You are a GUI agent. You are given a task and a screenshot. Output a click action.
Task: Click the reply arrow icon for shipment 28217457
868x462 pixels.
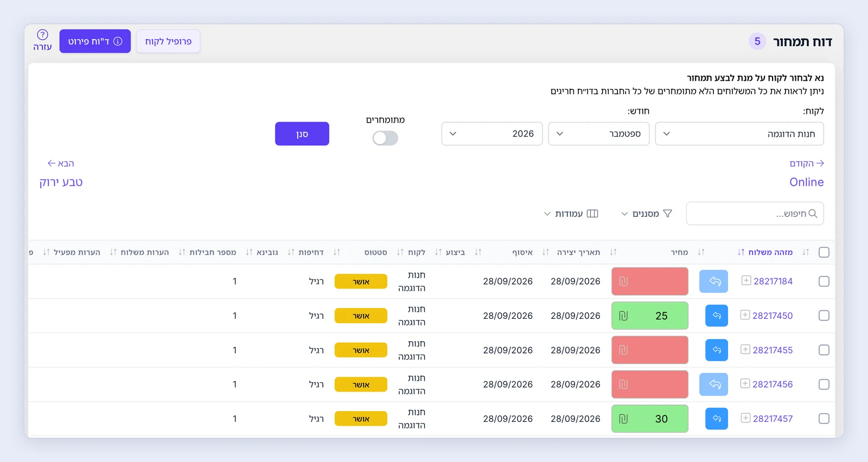717,419
